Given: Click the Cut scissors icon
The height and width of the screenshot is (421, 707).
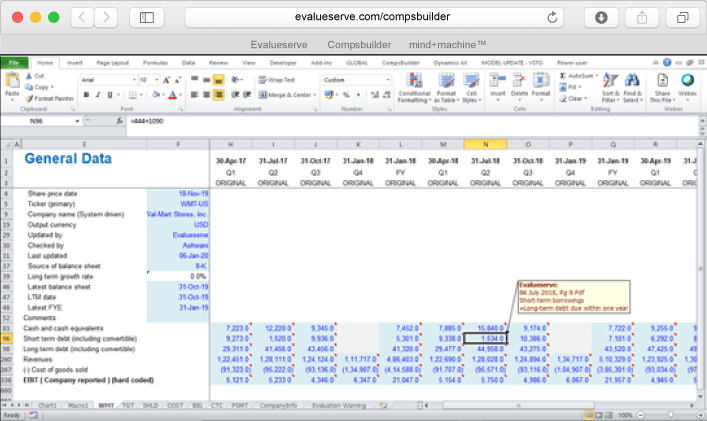Looking at the screenshot, I should point(29,76).
